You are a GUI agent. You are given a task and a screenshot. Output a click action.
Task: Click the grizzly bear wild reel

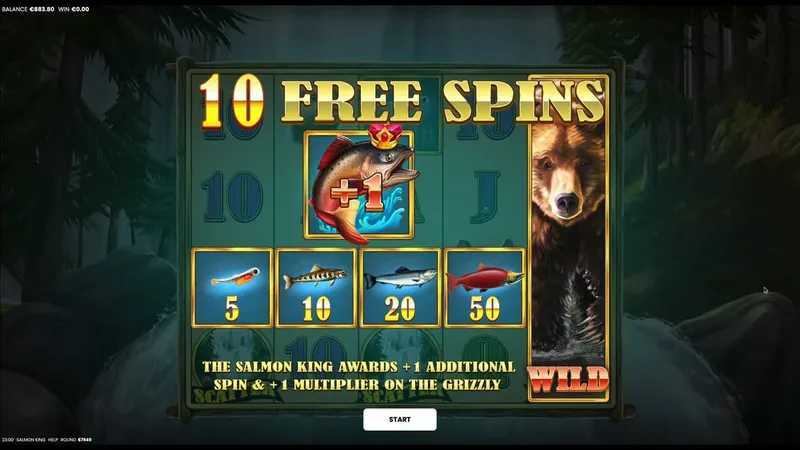pyautogui.click(x=568, y=238)
